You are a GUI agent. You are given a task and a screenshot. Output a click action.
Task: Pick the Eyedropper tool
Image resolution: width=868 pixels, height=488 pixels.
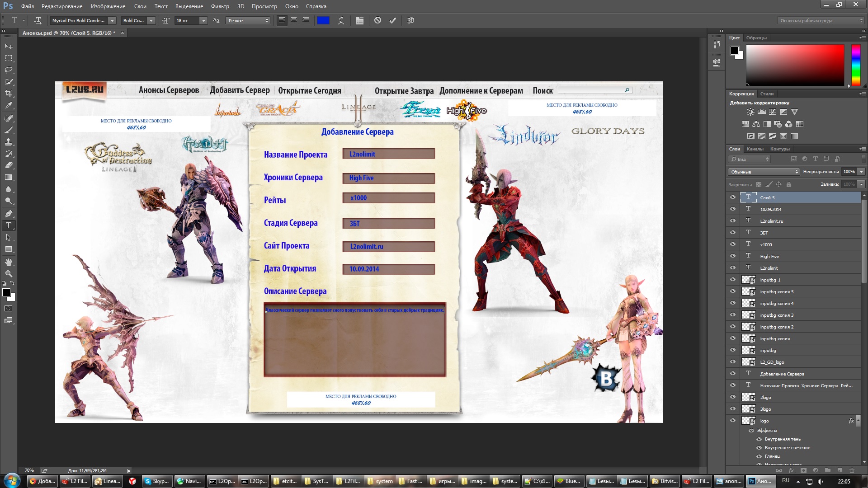[x=9, y=105]
